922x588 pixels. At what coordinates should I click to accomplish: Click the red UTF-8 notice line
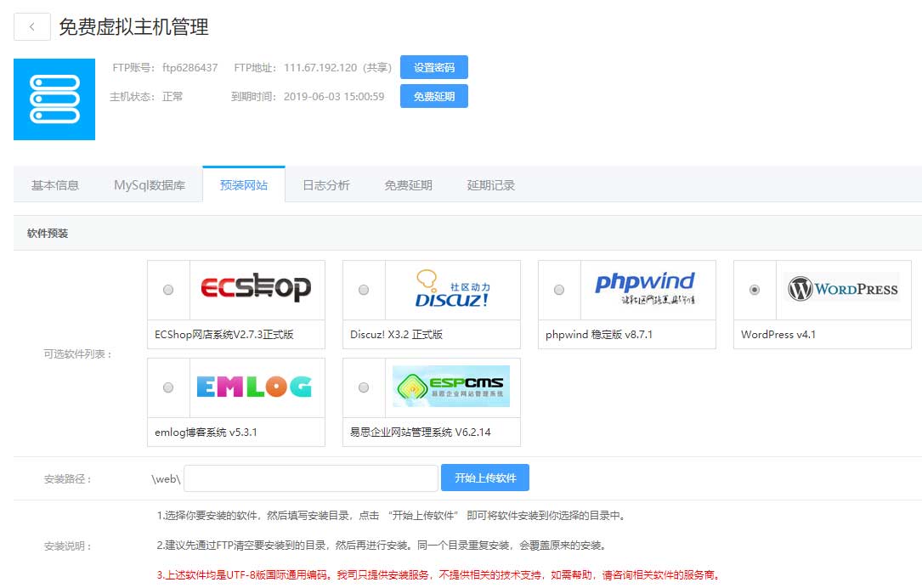438,574
